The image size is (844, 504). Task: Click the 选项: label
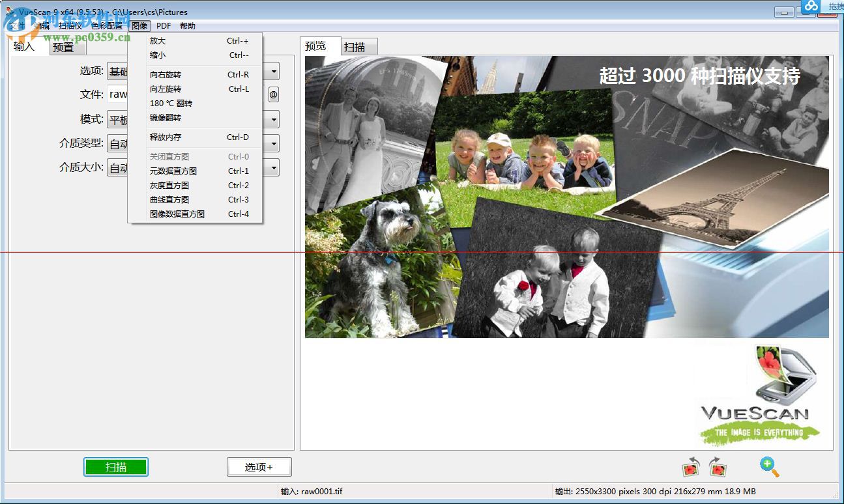[x=92, y=71]
